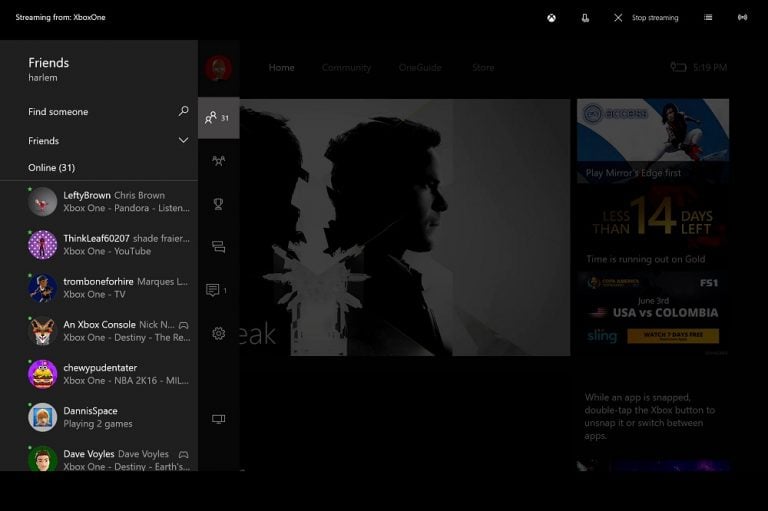Open Time is running out on Gold tile
Viewport: 768px width, 511px height.
point(653,226)
